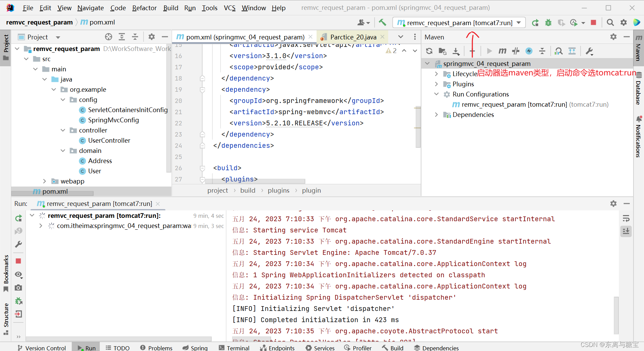The height and width of the screenshot is (351, 644).
Task: Add a Maven project with plus icon
Action: point(472,51)
